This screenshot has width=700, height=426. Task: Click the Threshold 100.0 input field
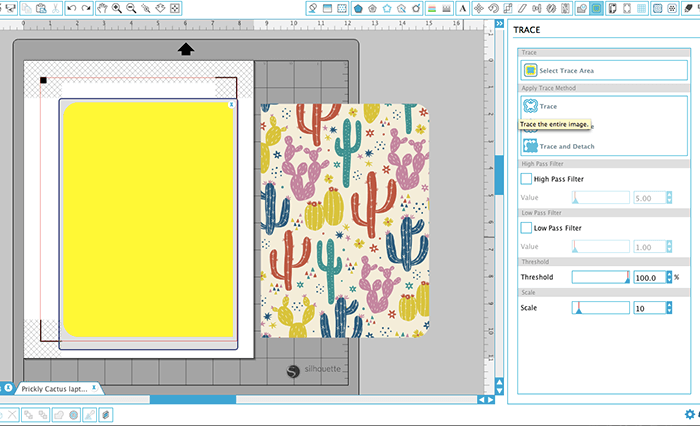(x=650, y=277)
